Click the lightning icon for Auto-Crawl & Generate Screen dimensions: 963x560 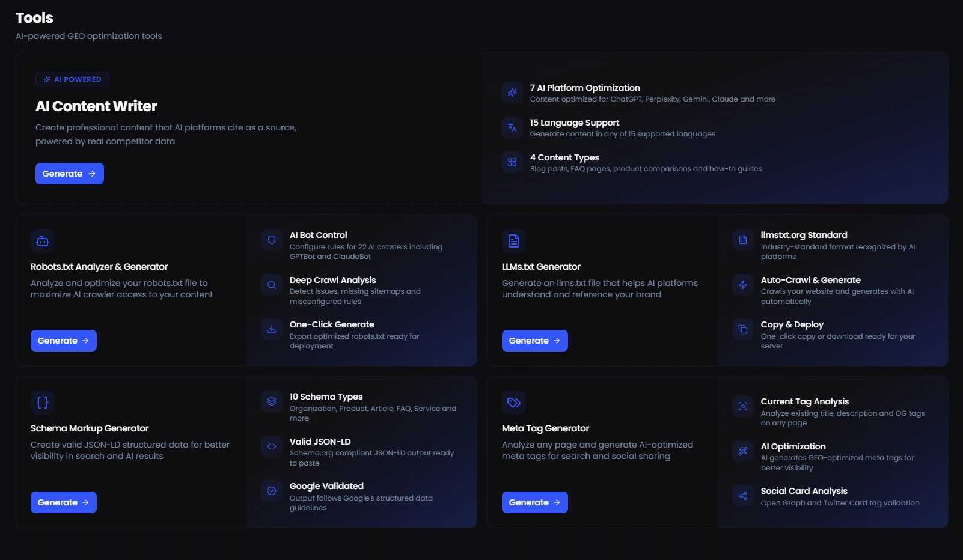click(x=742, y=285)
